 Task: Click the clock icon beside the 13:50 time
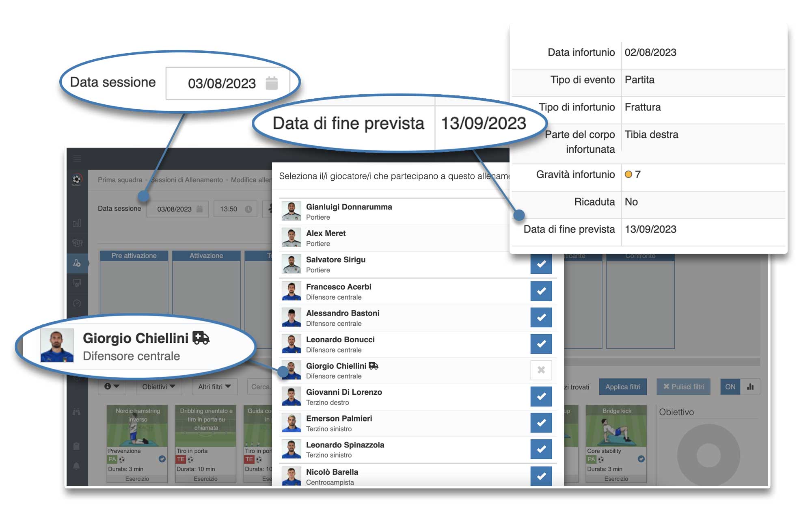(x=249, y=209)
